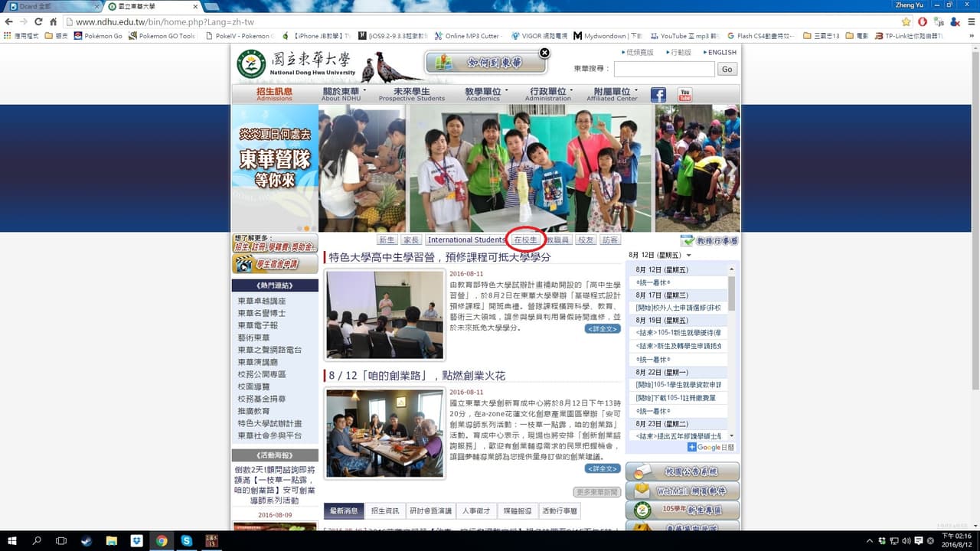This screenshot has height=551, width=980.
Task: Open the 未來學生 Prospective Students menu
Action: coord(411,94)
